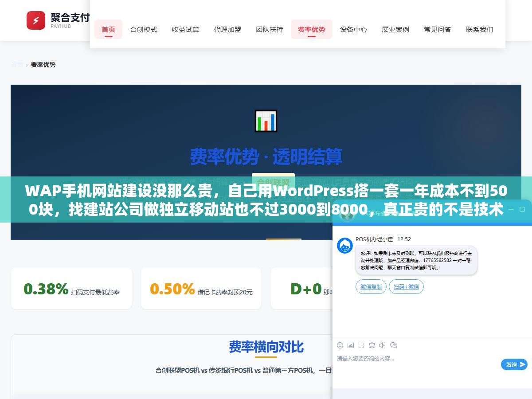Click the 首页 breadcrumb link
Screen dimensions: 532x399
(17, 65)
